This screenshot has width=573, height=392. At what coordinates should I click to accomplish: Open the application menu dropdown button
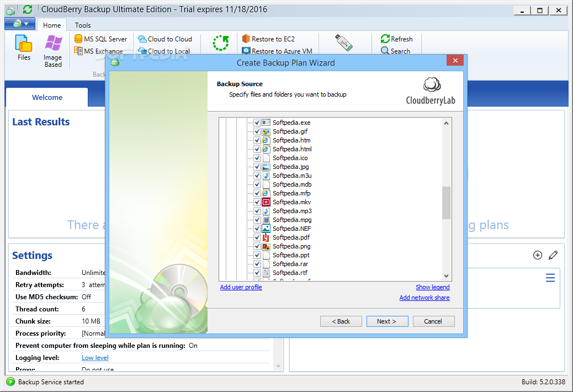[x=20, y=24]
